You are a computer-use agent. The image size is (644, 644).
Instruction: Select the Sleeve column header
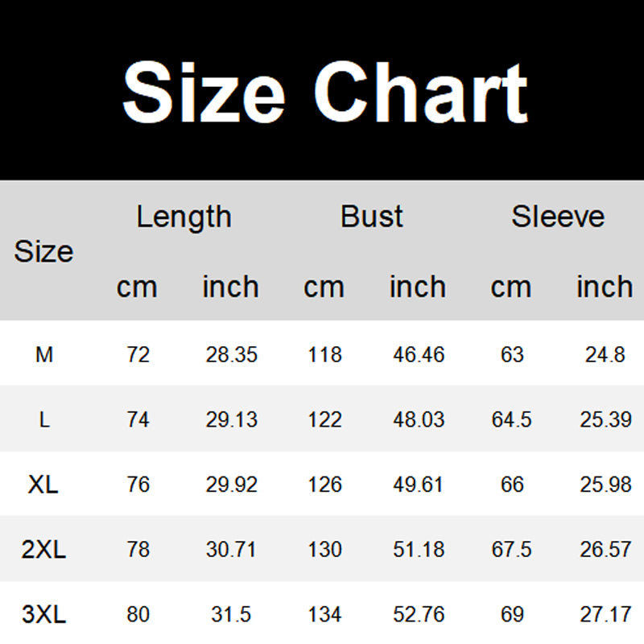click(558, 217)
